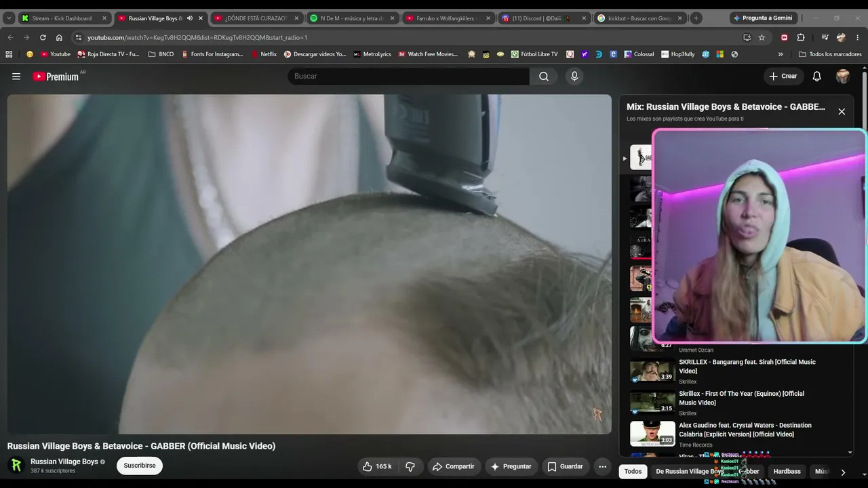The width and height of the screenshot is (868, 488).
Task: Bookmark this page with the star
Action: [x=762, y=37]
